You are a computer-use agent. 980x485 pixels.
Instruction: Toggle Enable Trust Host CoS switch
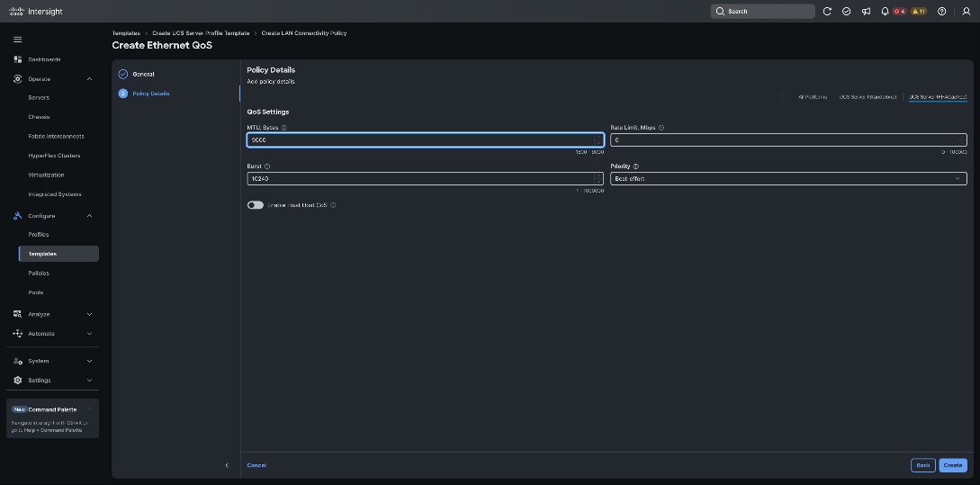255,205
